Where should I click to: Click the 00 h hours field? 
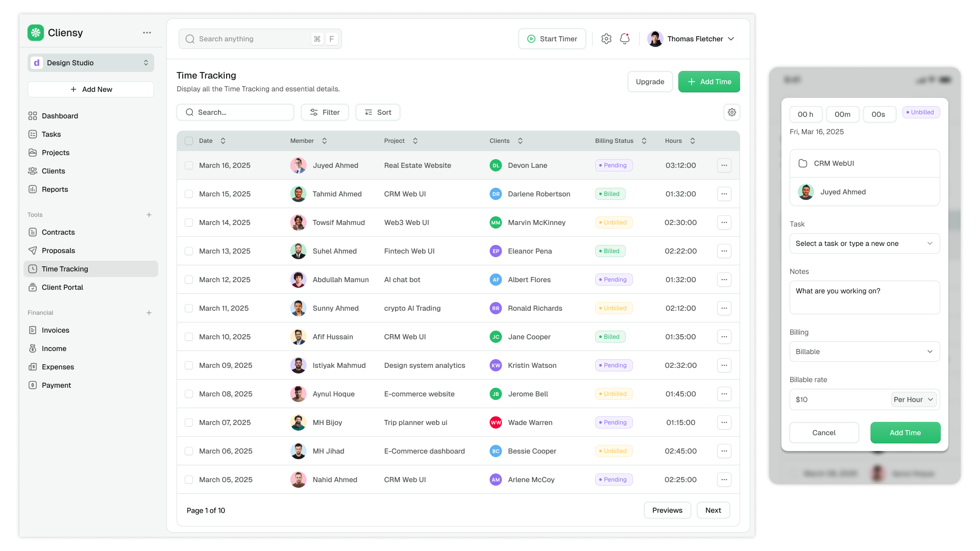tap(806, 114)
